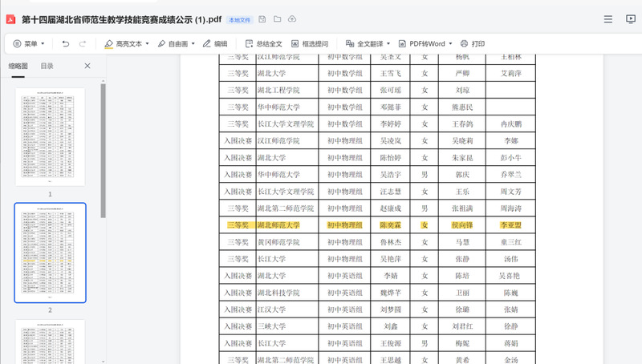
Task: Open the 高亮文本 dropdown arrow
Action: [x=148, y=44]
